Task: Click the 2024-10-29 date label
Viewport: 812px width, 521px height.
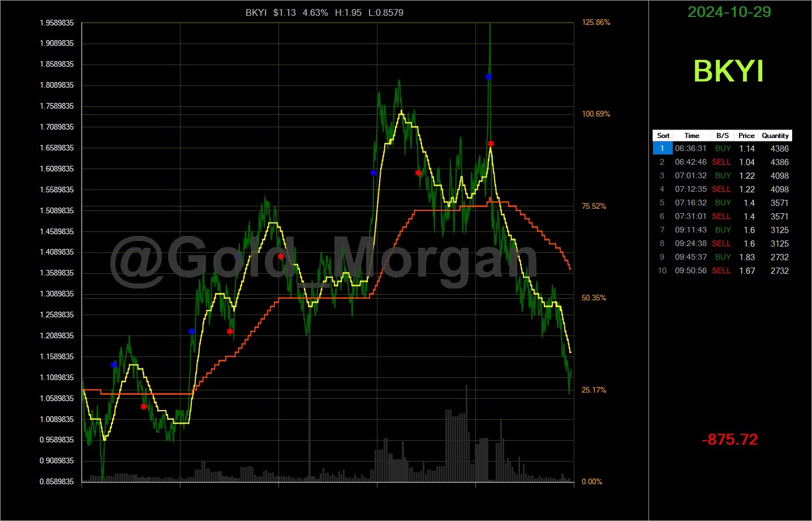Action: click(x=729, y=12)
